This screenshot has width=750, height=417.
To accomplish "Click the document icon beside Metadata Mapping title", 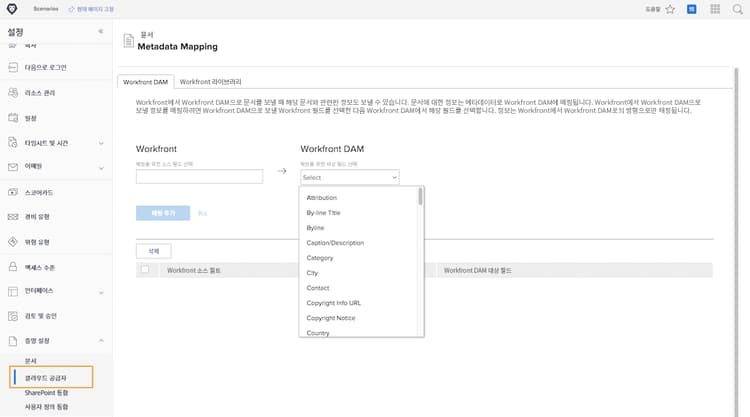I will pos(128,41).
